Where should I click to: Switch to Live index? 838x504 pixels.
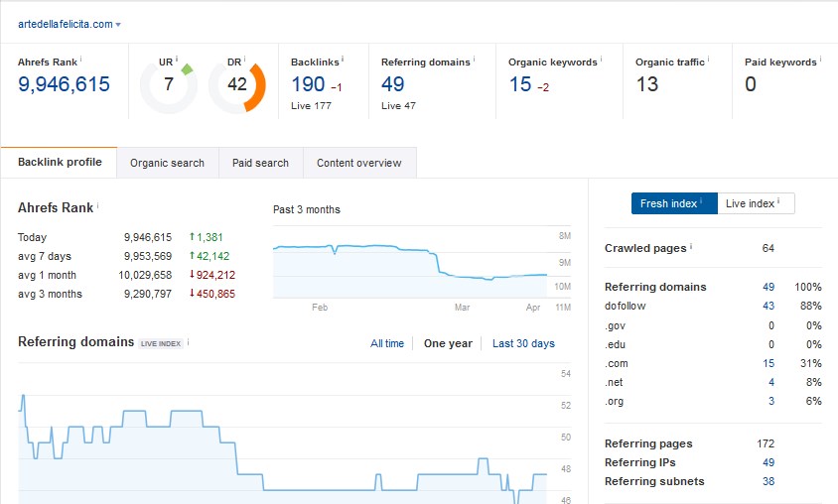coord(755,203)
